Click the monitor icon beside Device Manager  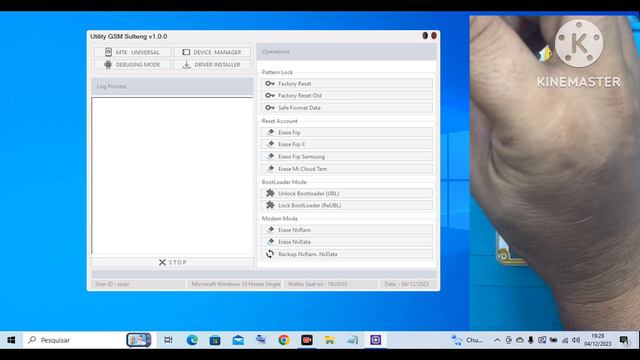[x=186, y=52]
